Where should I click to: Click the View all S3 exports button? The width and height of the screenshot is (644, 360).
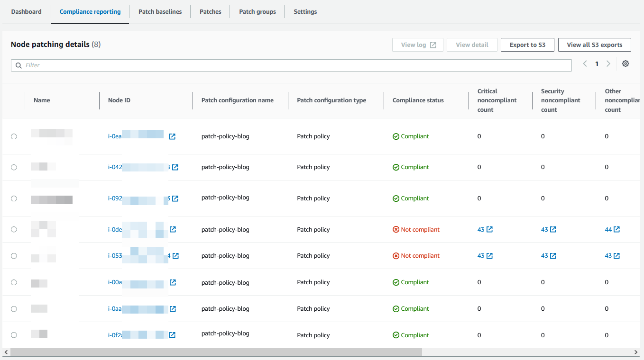[x=594, y=45]
